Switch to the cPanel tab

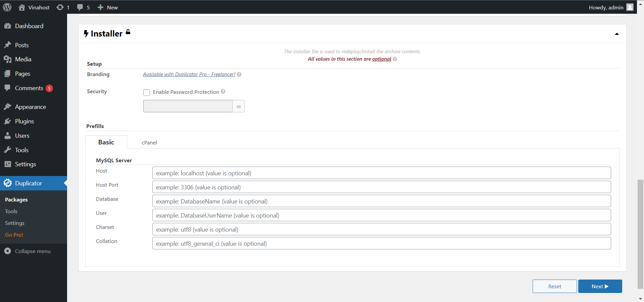point(149,143)
